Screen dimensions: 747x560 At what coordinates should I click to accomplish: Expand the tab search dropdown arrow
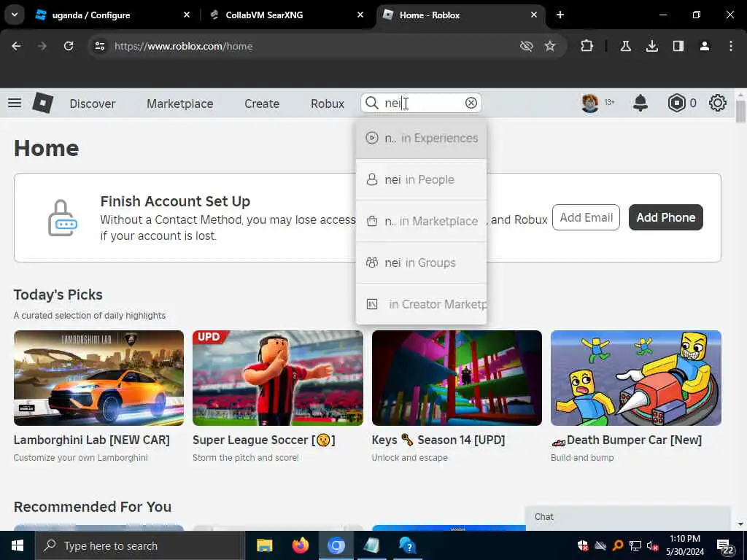tap(15, 15)
